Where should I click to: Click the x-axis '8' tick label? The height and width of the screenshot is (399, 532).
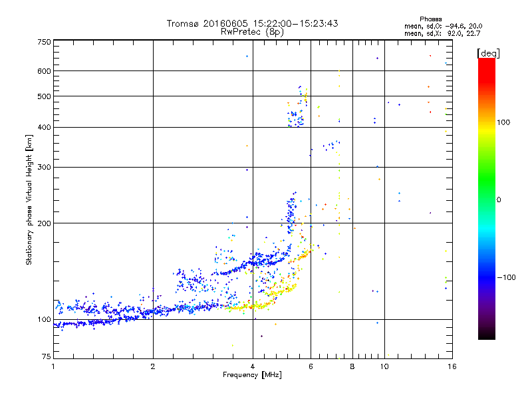(352, 366)
